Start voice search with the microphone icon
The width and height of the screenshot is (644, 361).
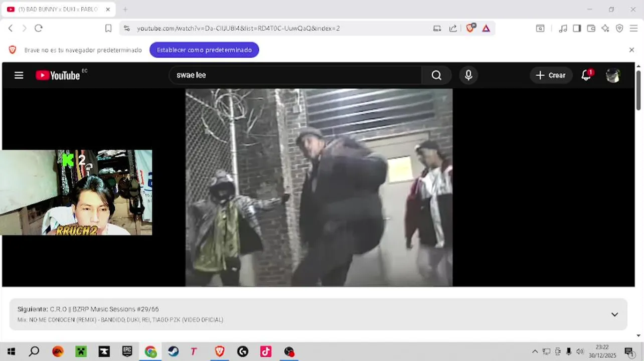pos(468,75)
